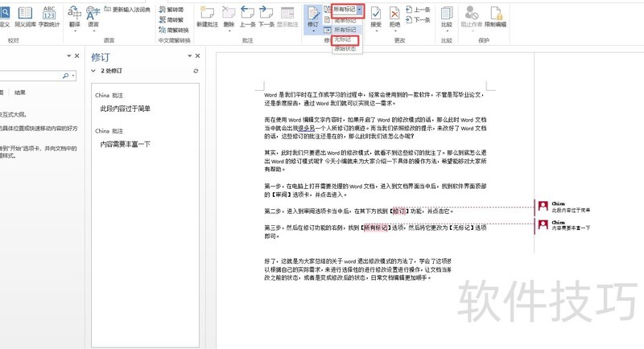Screen dimensions: 644x349
Task: Open the 删除 comment dropdown arrow
Action: point(229,31)
